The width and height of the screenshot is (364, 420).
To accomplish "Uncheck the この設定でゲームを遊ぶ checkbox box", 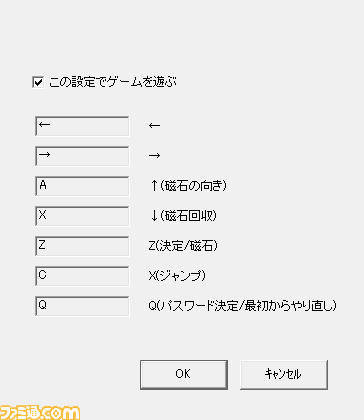I will click(38, 82).
